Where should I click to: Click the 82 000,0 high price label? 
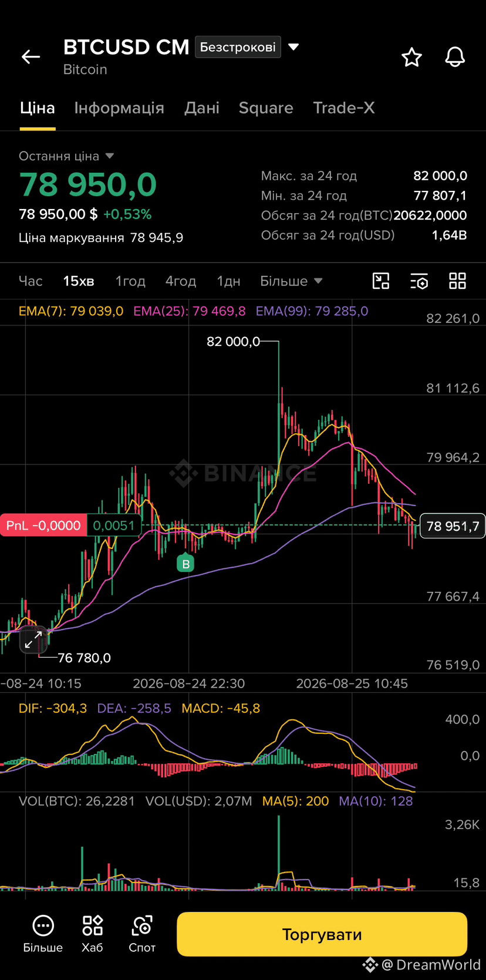point(233,342)
